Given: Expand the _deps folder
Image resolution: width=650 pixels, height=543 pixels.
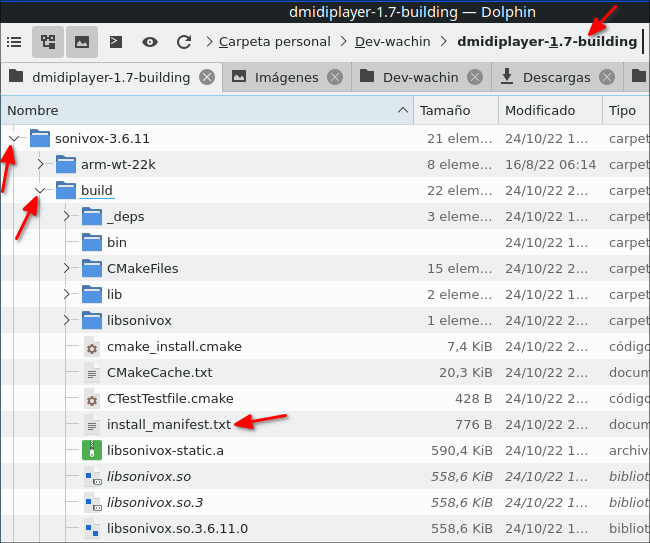Looking at the screenshot, I should [x=66, y=216].
